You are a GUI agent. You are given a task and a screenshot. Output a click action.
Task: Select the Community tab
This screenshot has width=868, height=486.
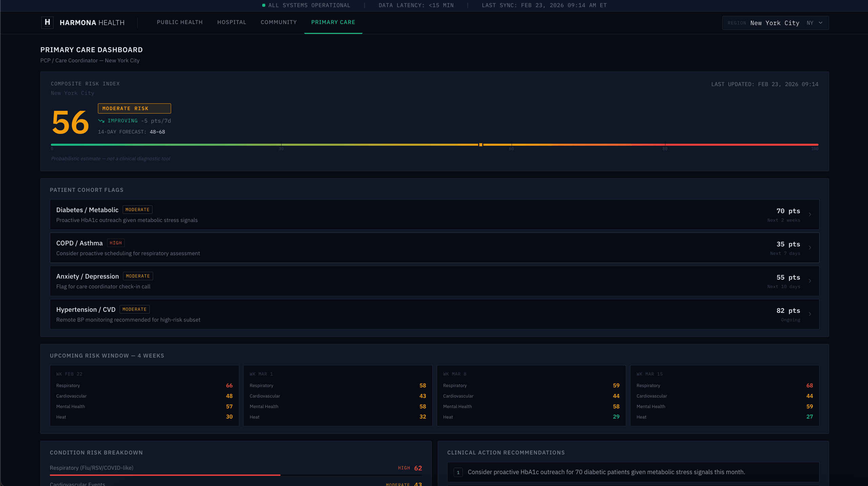click(278, 22)
